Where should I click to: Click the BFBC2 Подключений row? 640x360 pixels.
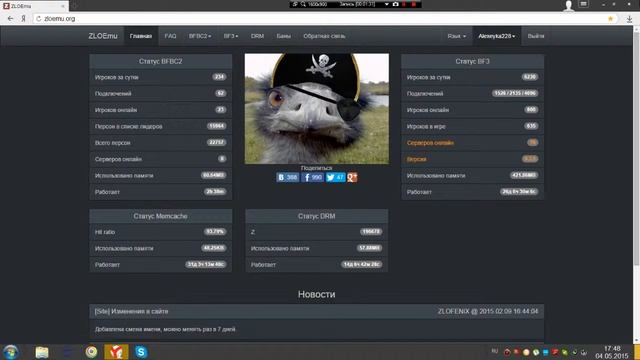[x=160, y=93]
